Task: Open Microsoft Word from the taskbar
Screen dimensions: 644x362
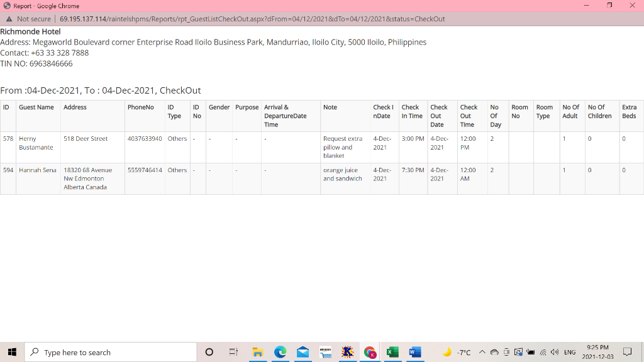Action: [414, 352]
